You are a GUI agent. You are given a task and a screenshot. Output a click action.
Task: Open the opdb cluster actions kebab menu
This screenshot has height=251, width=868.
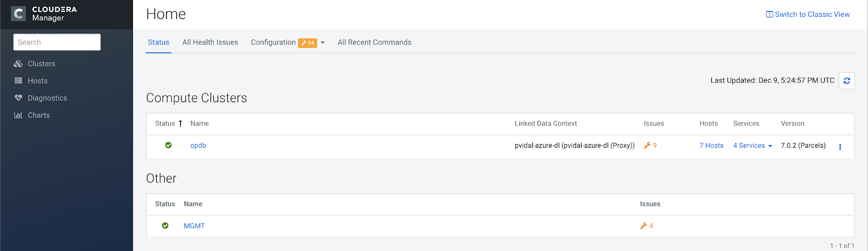[x=840, y=147]
